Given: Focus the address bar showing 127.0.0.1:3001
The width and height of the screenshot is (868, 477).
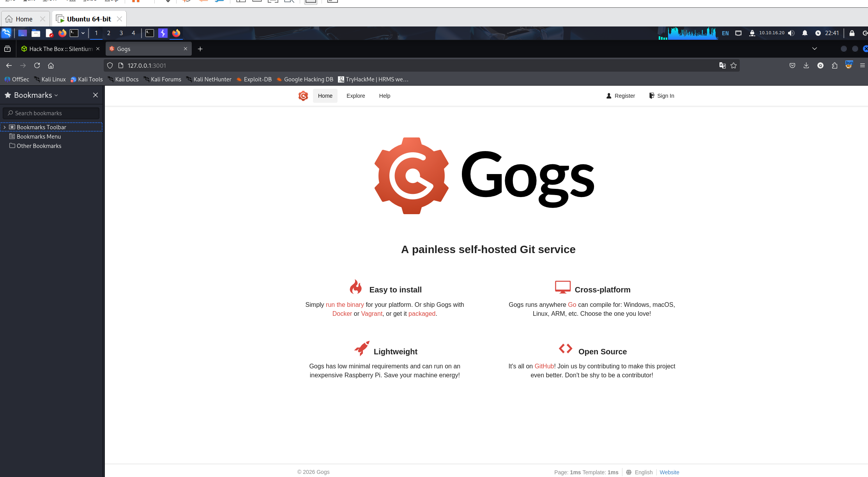Looking at the screenshot, I should (x=421, y=65).
